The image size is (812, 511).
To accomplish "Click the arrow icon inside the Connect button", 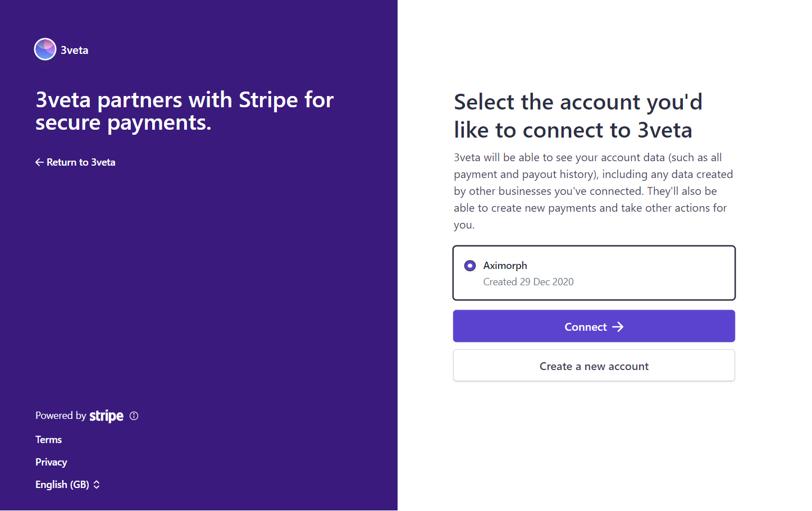I will click(x=618, y=326).
